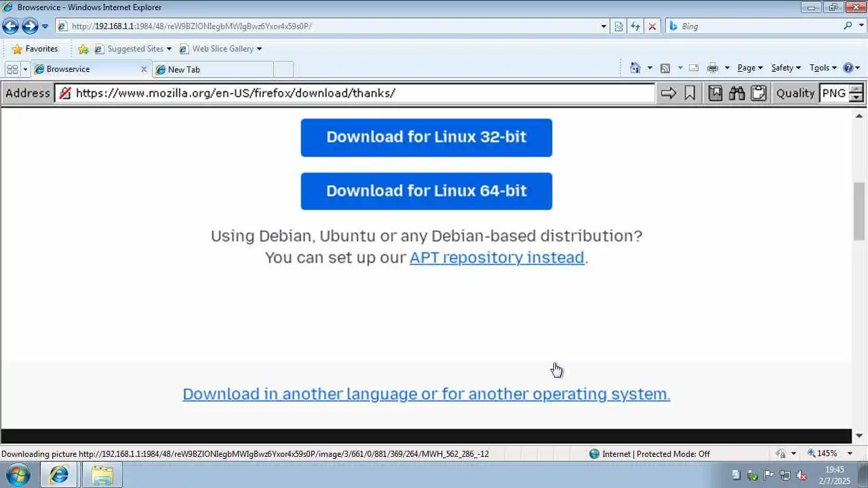The height and width of the screenshot is (488, 868).
Task: Click the Browservice Go arrow button
Action: 669,93
